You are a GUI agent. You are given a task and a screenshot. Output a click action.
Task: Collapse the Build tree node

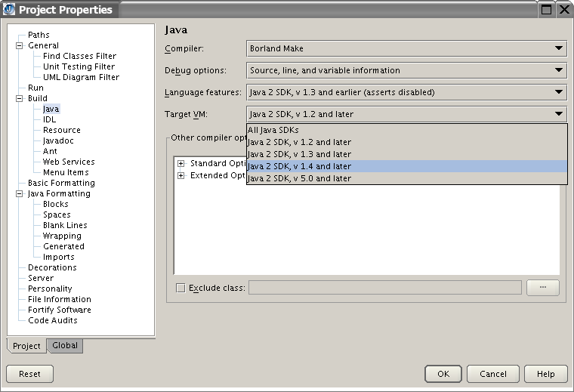[x=19, y=98]
